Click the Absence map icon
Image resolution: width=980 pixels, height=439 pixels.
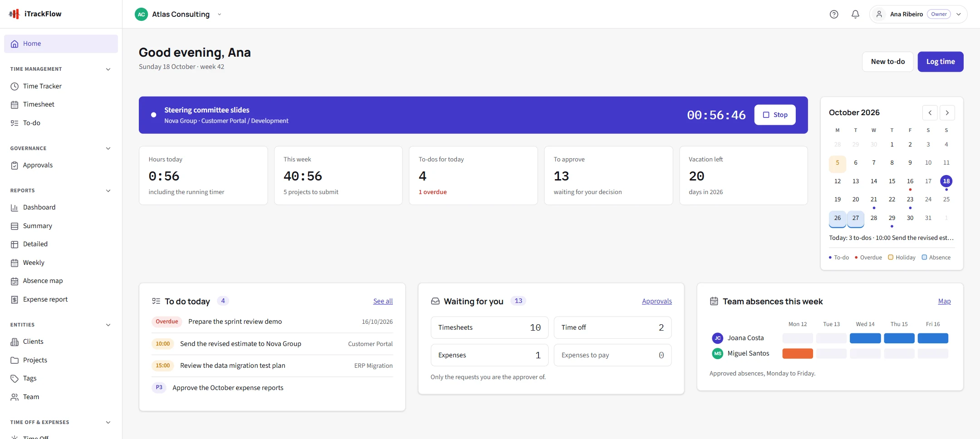pyautogui.click(x=15, y=281)
